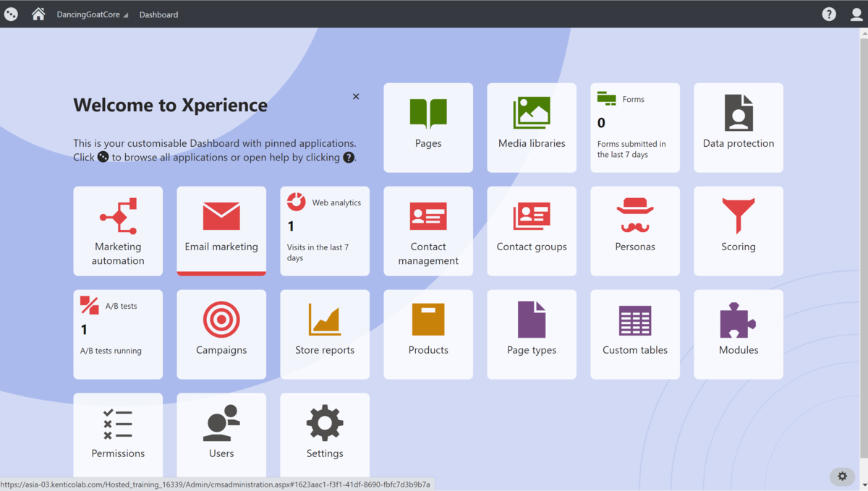Open the A/B tests live tile
Viewport: 868px width, 491px height.
(x=118, y=334)
